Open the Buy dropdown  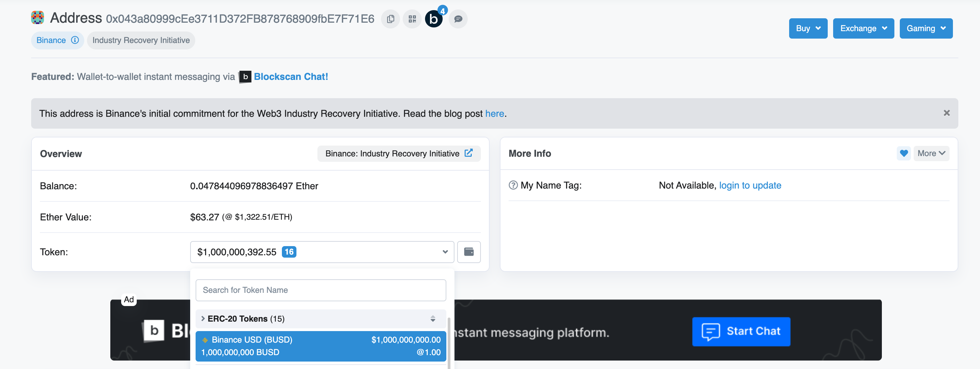[808, 28]
